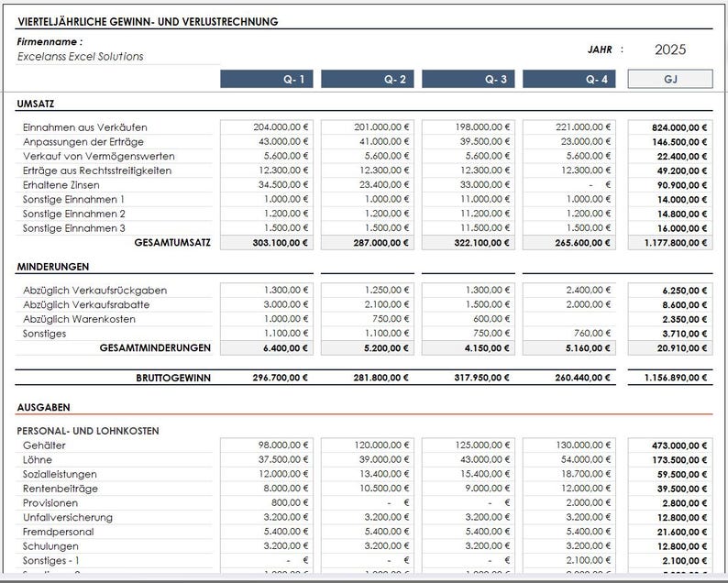Select the GESAMTUMSATZ total label

172,243
